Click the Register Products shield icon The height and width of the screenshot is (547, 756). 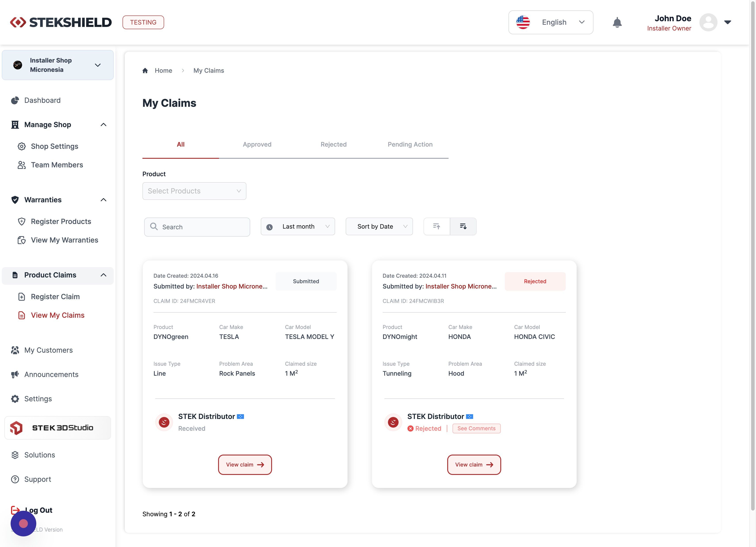(22, 222)
